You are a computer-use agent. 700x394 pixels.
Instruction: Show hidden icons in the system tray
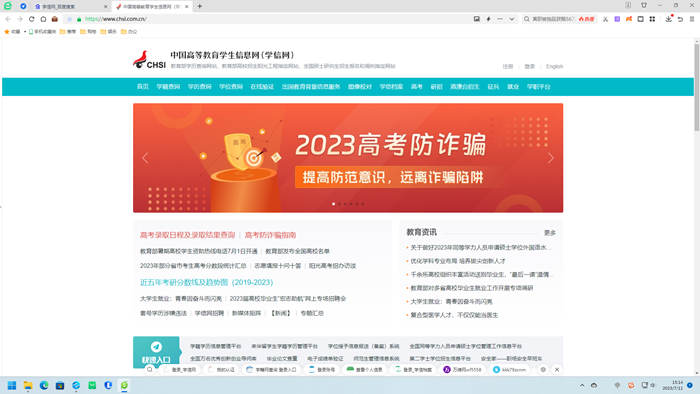point(582,385)
